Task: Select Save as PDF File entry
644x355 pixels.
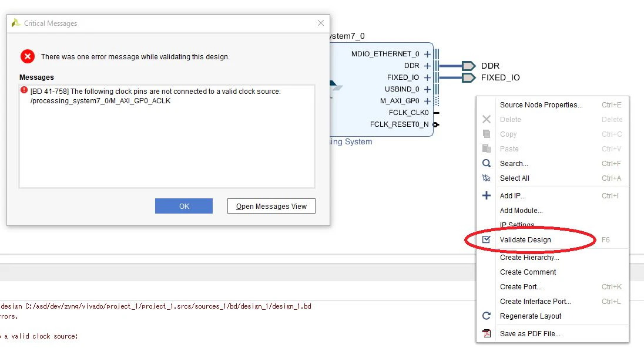Action: pos(552,334)
